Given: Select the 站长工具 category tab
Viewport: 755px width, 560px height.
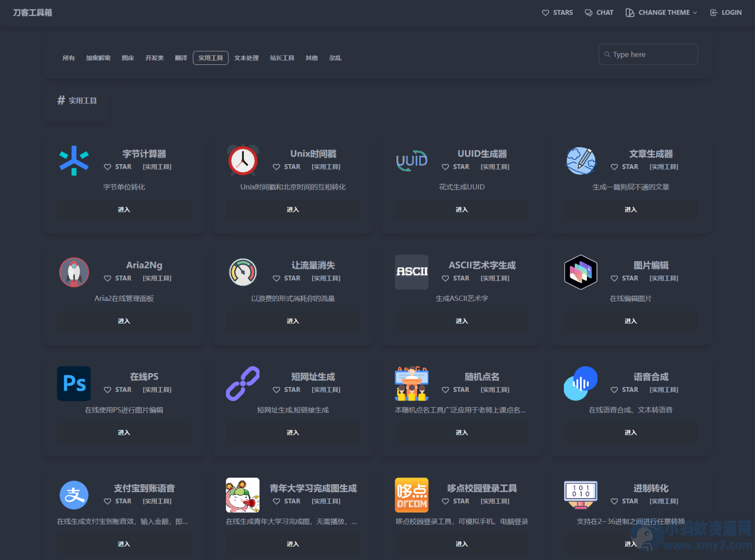Looking at the screenshot, I should (x=282, y=58).
